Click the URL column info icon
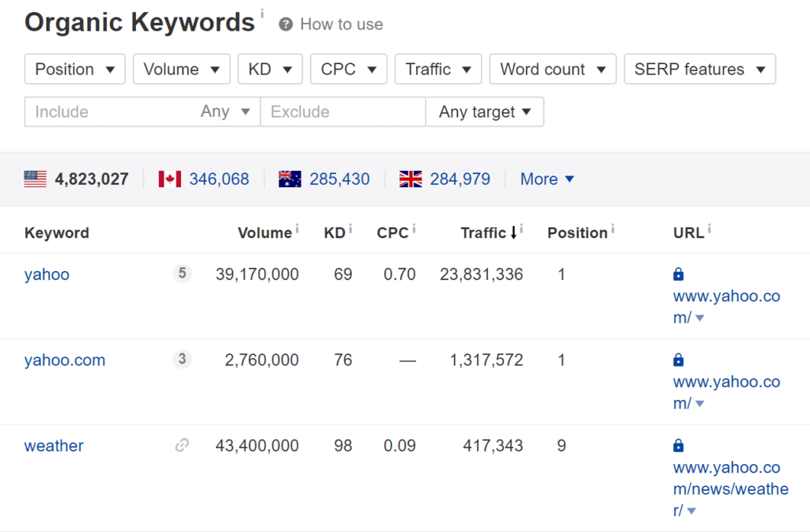The height and width of the screenshot is (532, 810). click(710, 228)
